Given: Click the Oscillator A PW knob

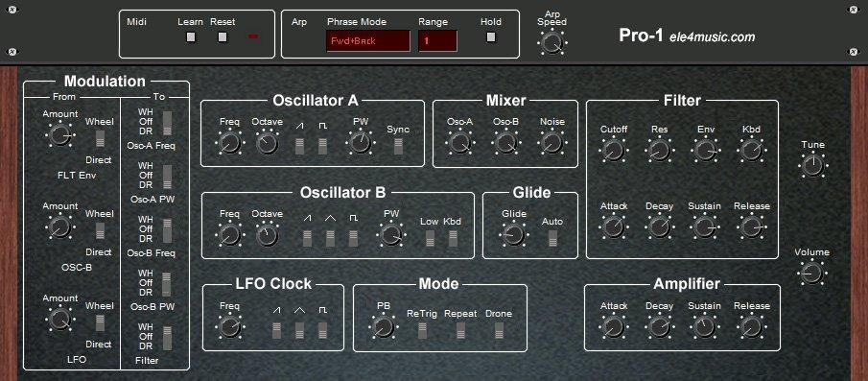Looking at the screenshot, I should point(361,143).
